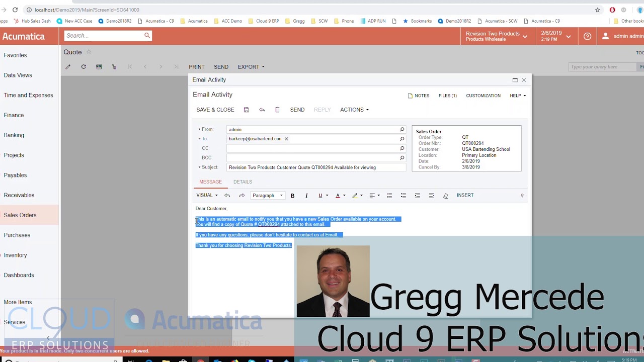Click the search icon in the CC field

402,148
